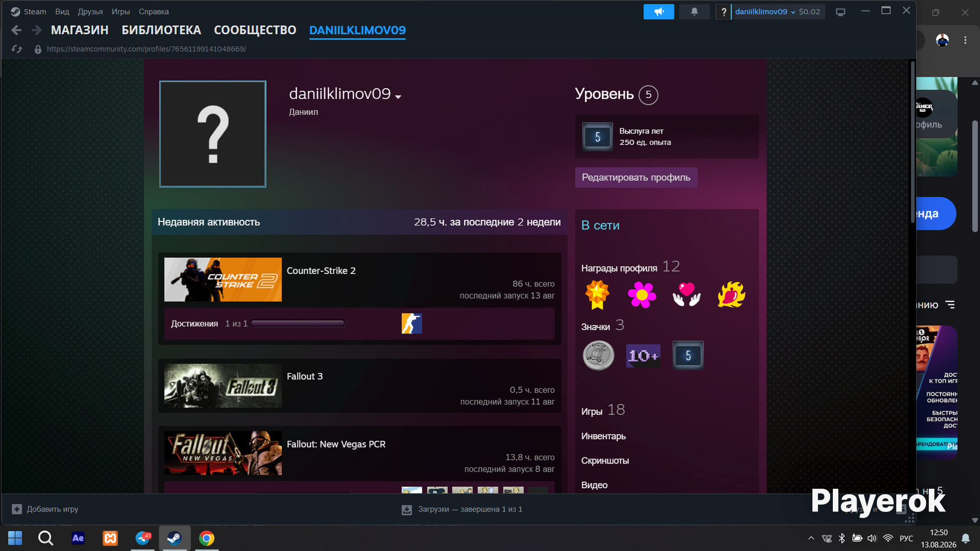Go to the МАГАЗИН tab

coord(79,30)
